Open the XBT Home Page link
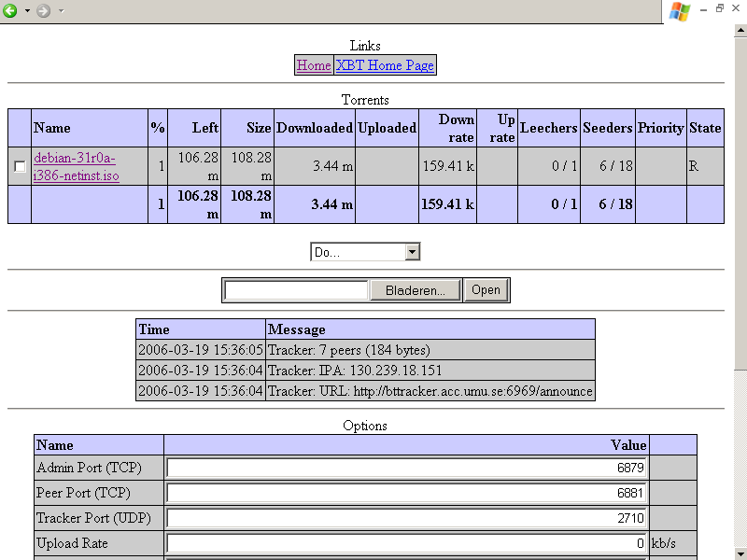 point(385,65)
